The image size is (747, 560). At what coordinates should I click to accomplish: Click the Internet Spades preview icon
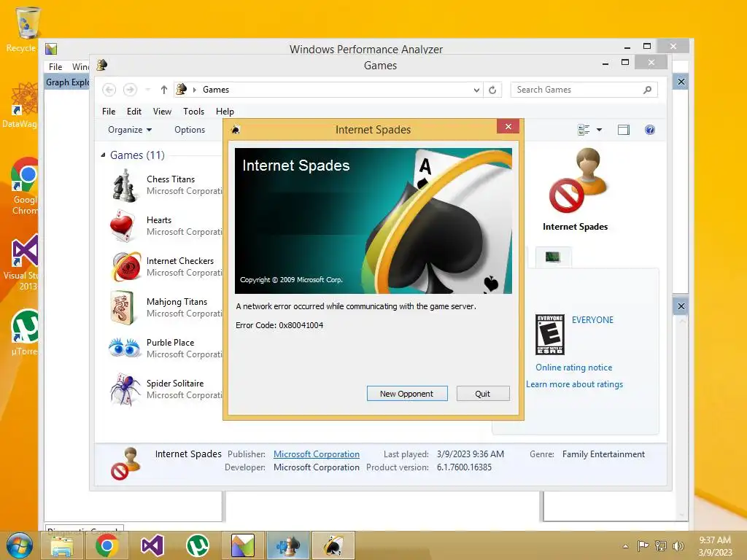point(578,180)
